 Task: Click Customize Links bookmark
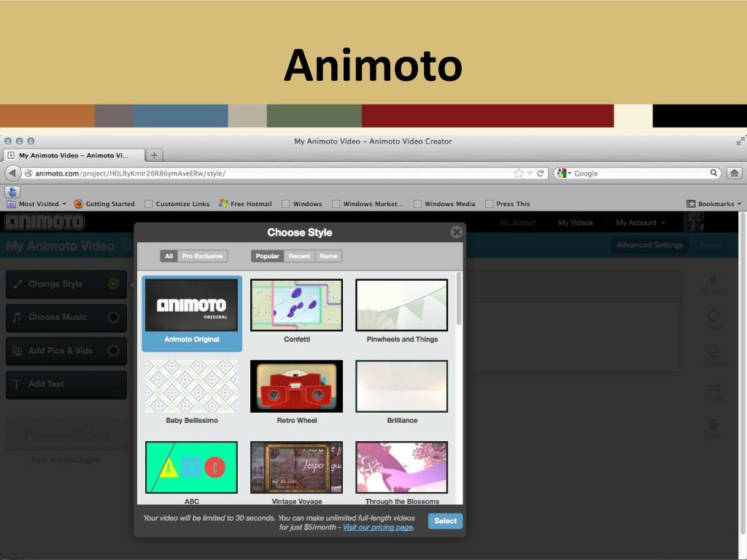pos(177,204)
